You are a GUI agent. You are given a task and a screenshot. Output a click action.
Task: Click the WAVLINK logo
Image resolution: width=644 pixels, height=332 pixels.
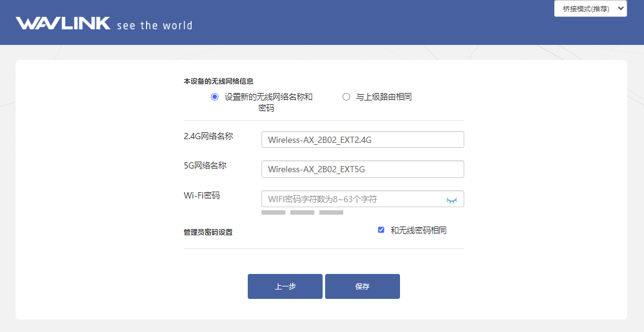pyautogui.click(x=63, y=24)
